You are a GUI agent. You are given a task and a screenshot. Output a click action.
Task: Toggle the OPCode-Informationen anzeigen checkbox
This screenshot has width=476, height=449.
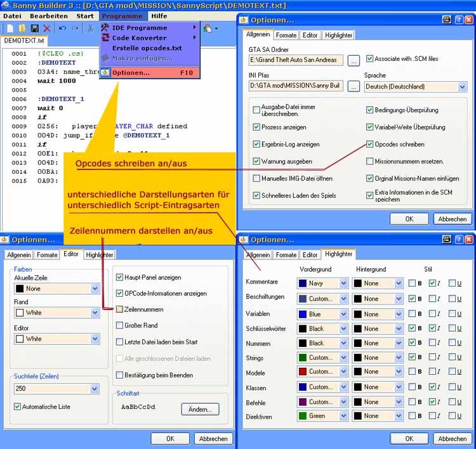click(119, 293)
